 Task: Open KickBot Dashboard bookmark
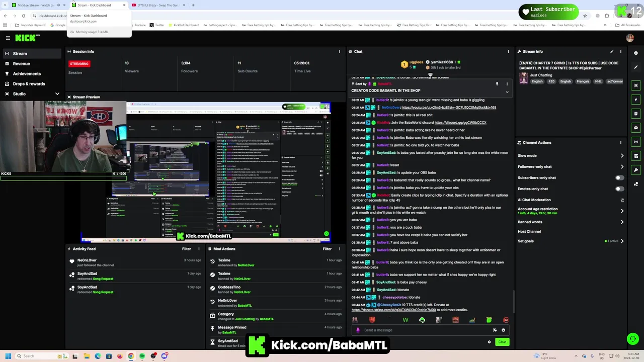tap(185, 25)
